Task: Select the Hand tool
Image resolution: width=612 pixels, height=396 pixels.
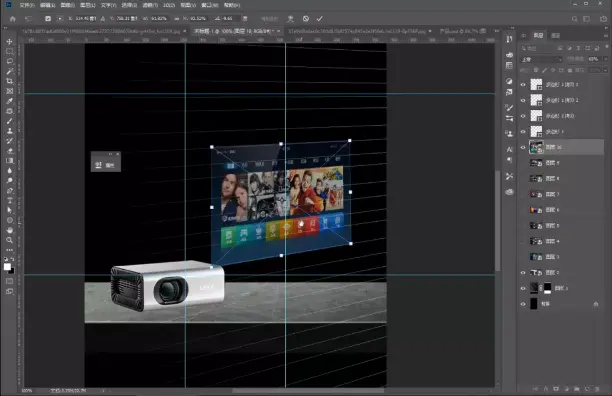Action: pos(9,230)
